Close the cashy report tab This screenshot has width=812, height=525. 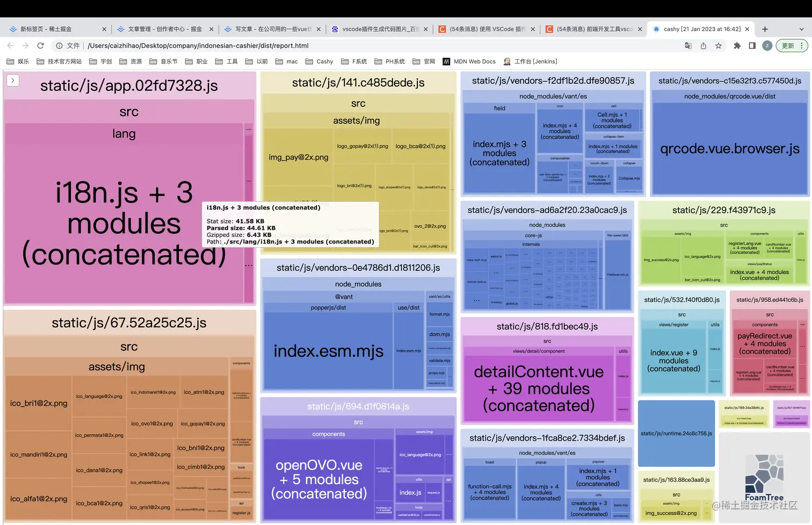747,29
